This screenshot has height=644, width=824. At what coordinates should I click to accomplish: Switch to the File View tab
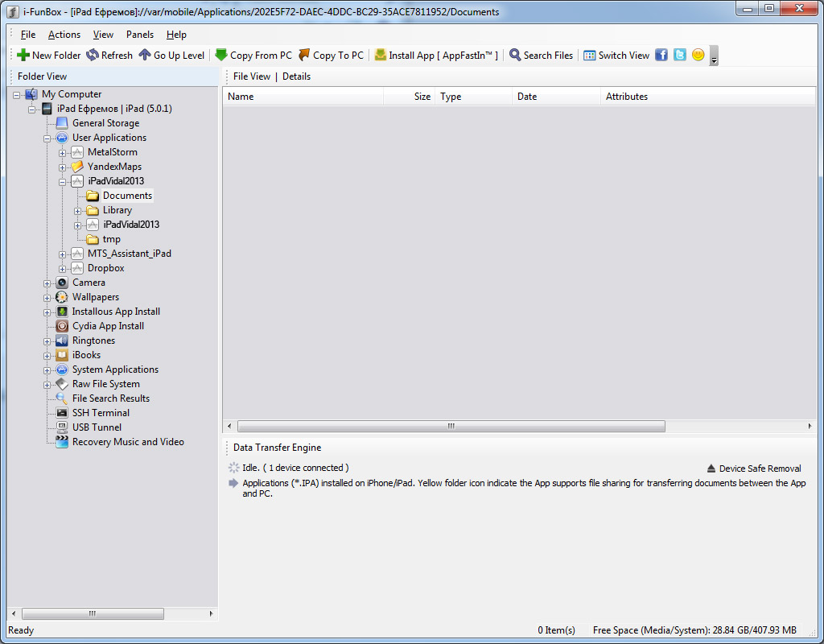click(x=252, y=76)
